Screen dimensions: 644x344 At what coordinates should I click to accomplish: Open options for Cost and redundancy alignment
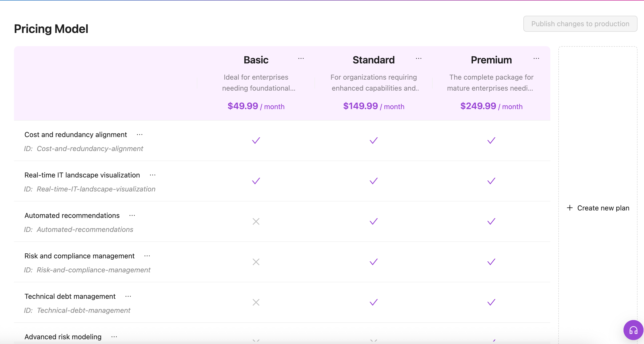pyautogui.click(x=139, y=135)
